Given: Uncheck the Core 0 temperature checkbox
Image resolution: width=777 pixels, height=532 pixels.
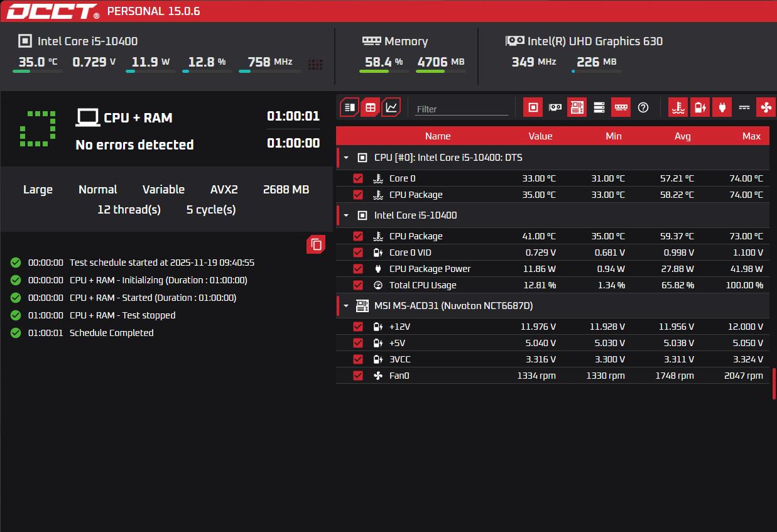Looking at the screenshot, I should coord(358,178).
